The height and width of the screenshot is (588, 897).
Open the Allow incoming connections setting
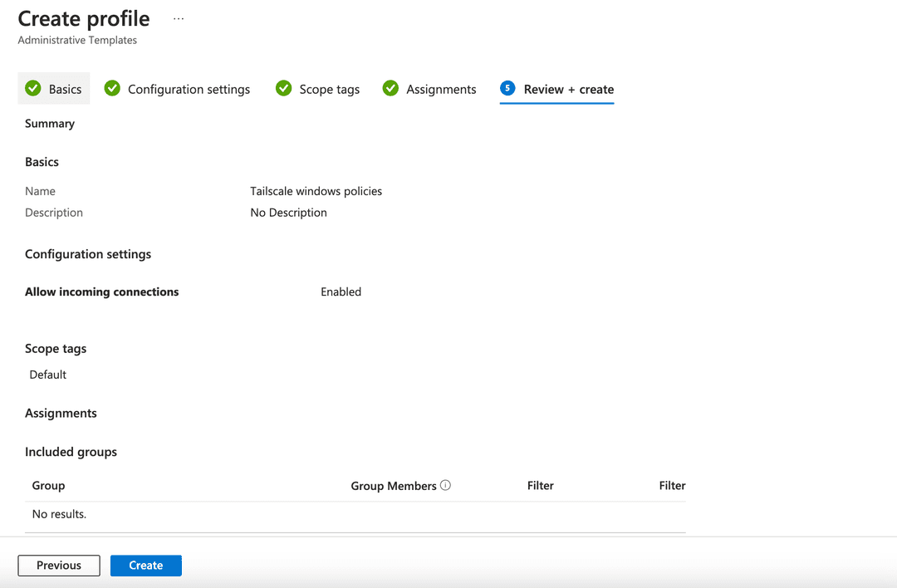101,292
